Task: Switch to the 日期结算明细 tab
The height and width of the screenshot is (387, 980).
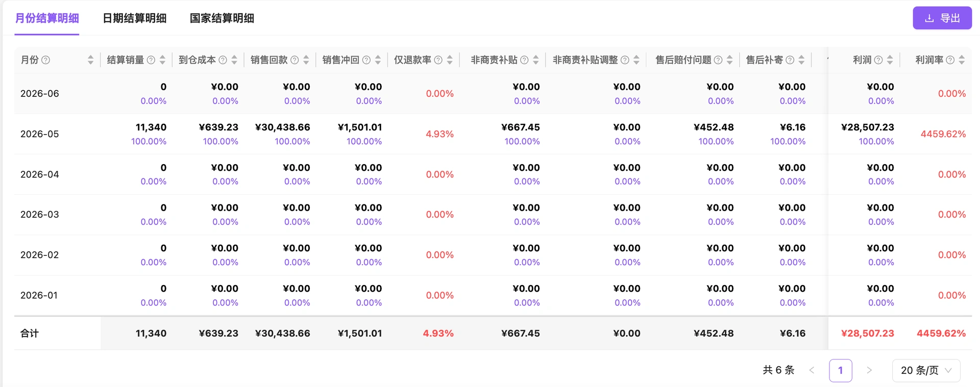Action: point(134,18)
